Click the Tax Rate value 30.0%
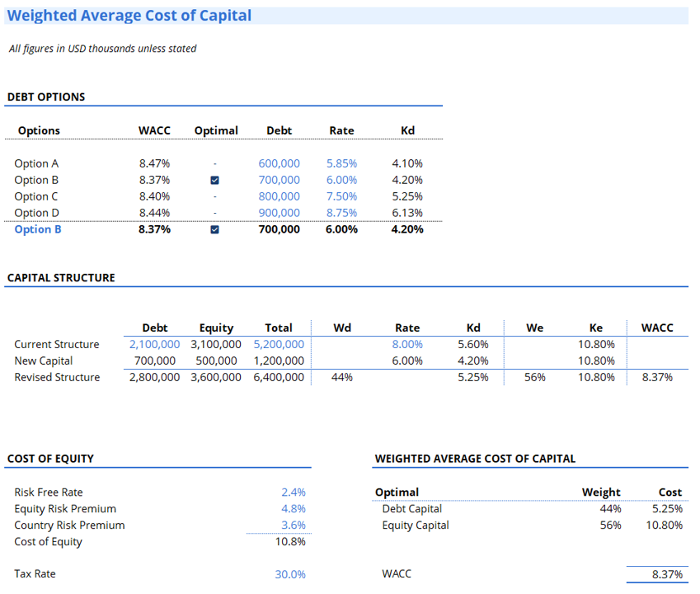The image size is (700, 594). (289, 574)
